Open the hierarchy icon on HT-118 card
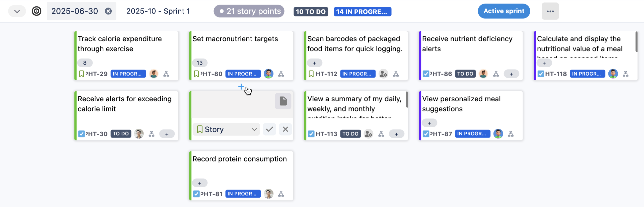Viewport: 644px width, 207px height. 625,74
